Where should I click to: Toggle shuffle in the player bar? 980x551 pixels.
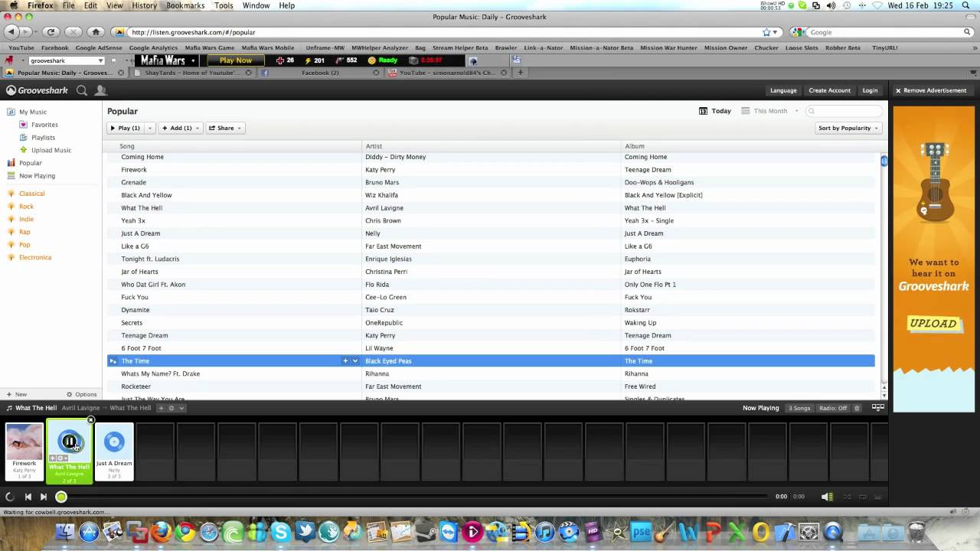[848, 497]
